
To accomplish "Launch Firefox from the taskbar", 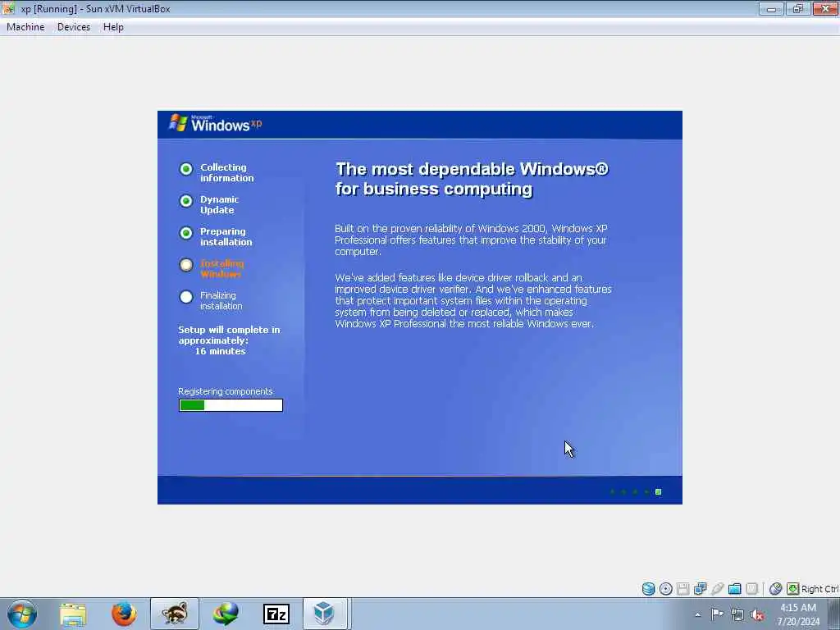I will click(x=124, y=614).
